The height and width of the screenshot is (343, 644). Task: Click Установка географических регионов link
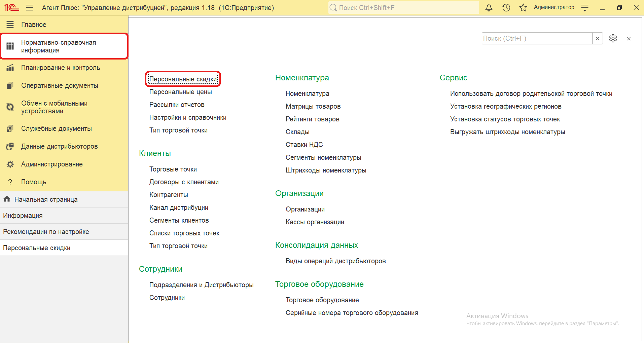coord(505,106)
